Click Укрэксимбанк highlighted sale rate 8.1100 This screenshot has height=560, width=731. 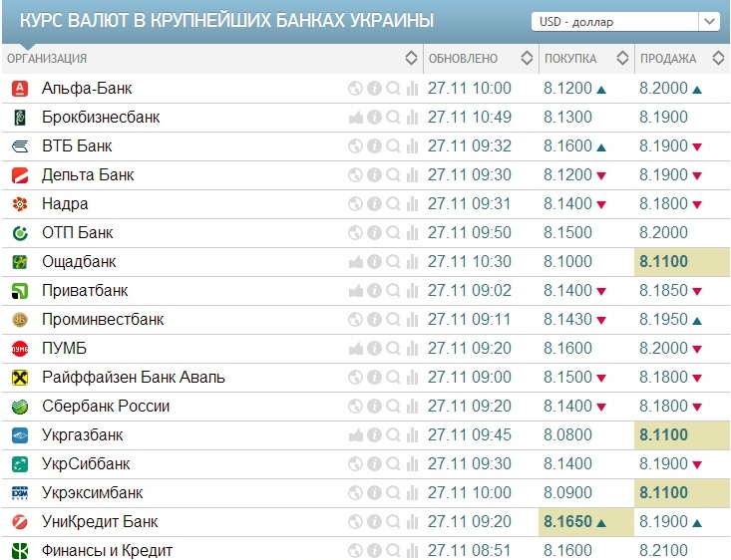(x=663, y=492)
